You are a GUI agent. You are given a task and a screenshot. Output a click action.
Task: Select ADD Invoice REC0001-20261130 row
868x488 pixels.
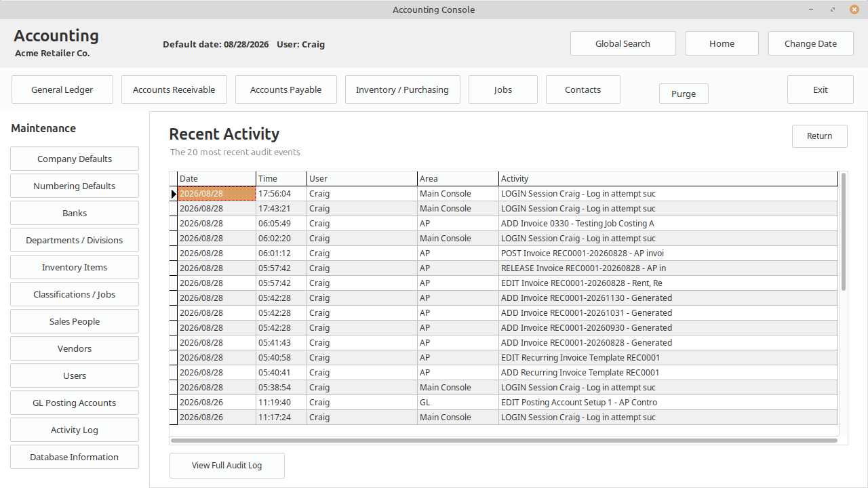pos(504,298)
